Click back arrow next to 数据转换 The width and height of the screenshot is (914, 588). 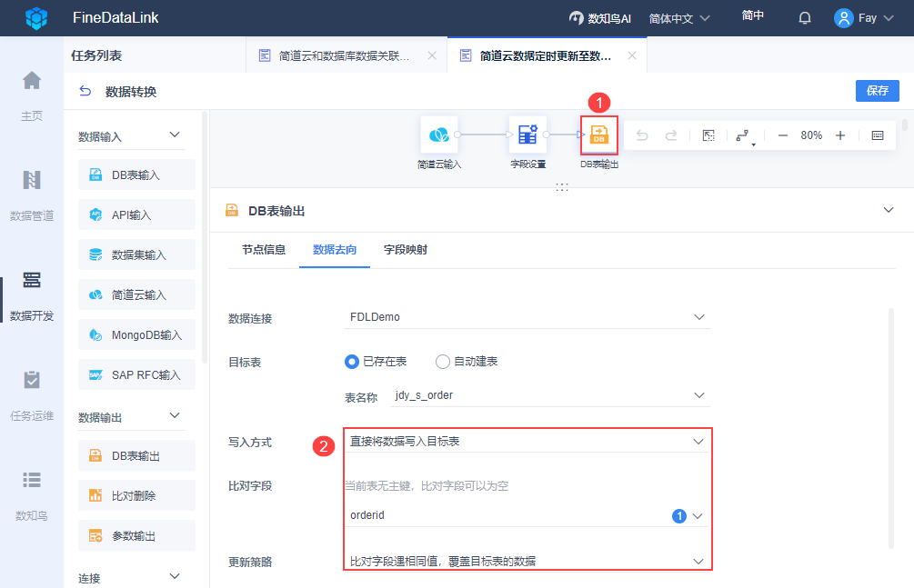85,91
